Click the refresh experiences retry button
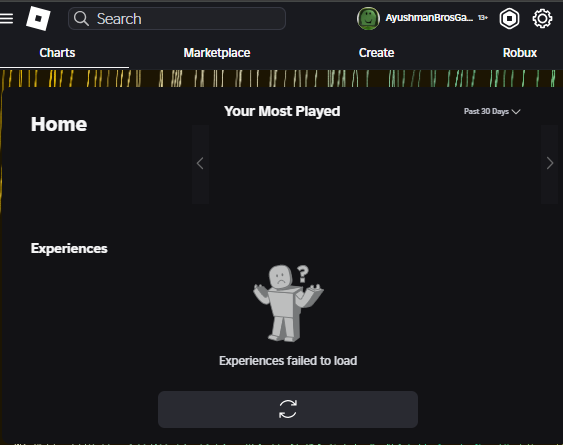Image resolution: width=563 pixels, height=445 pixels. point(288,409)
